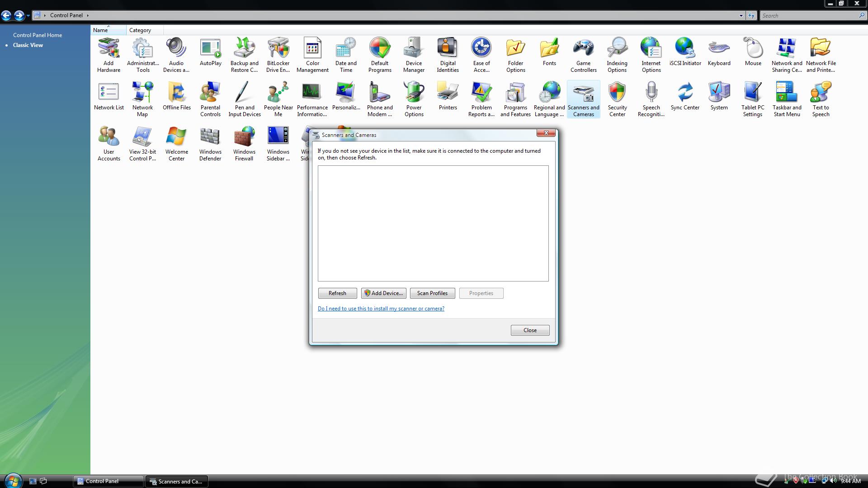Image resolution: width=868 pixels, height=488 pixels.
Task: Sort items by Name column header
Action: (x=100, y=30)
